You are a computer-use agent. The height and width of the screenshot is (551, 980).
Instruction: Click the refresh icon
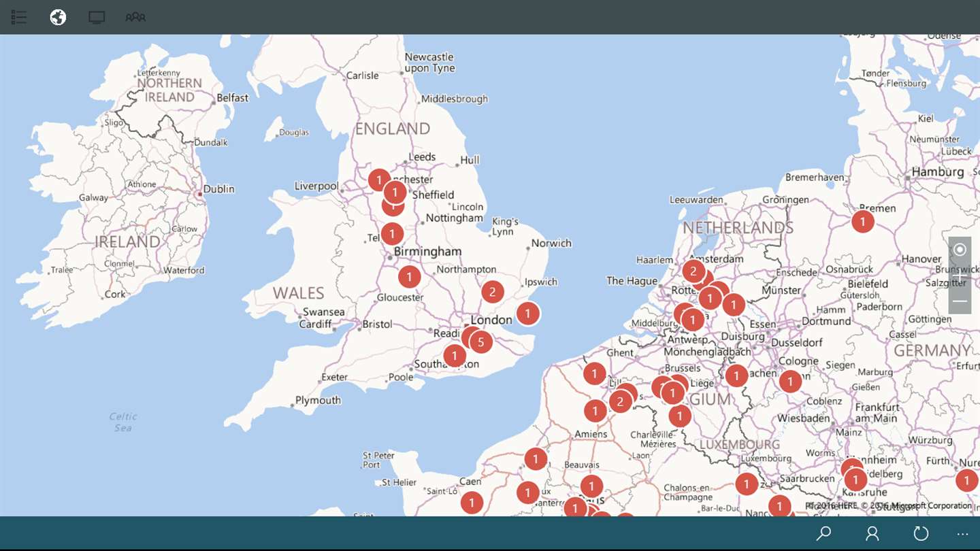point(921,533)
